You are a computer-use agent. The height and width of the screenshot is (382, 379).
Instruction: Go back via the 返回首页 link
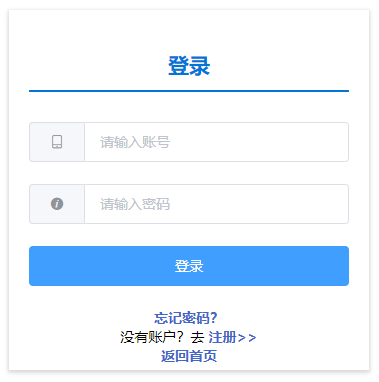[189, 356]
